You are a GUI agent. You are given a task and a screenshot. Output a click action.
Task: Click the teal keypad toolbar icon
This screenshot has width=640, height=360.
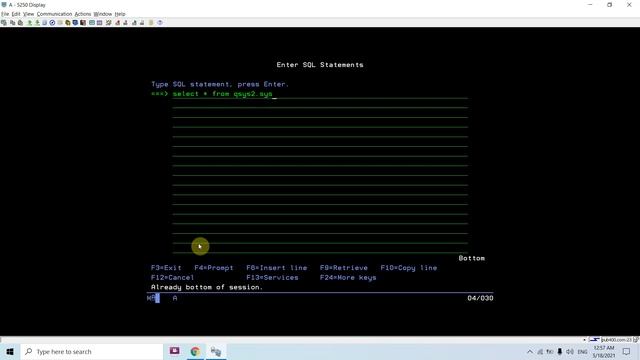(92, 22)
